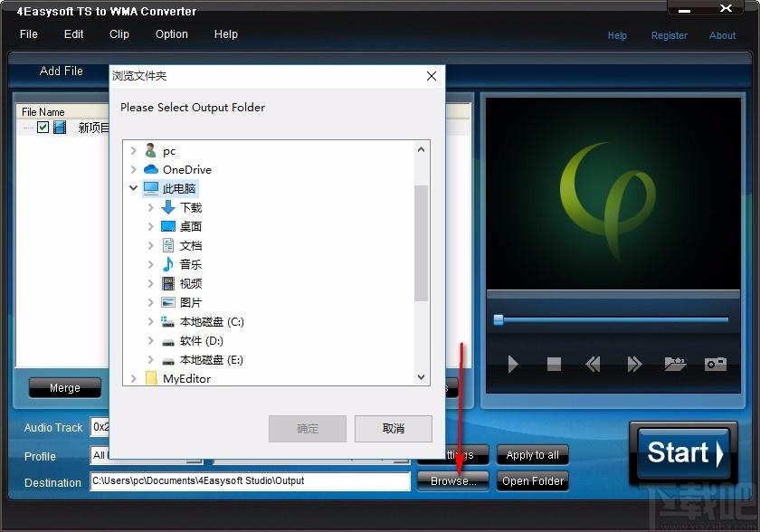Click the rewind double-arrow icon
This screenshot has width=760, height=532.
(x=593, y=364)
